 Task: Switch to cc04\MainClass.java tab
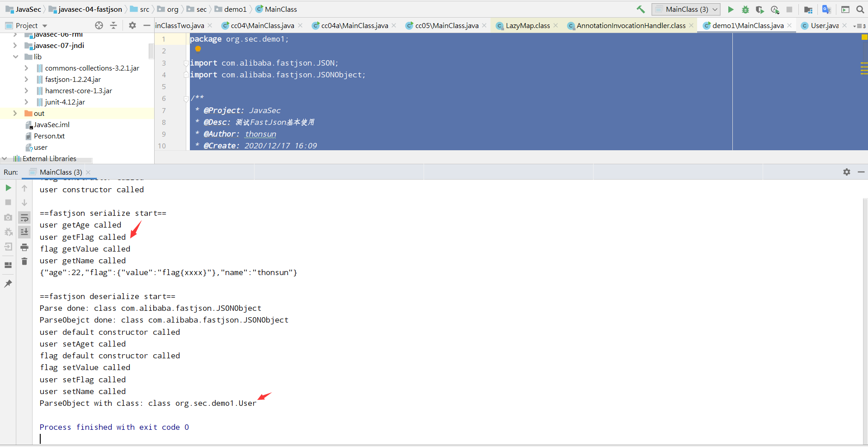click(x=262, y=25)
